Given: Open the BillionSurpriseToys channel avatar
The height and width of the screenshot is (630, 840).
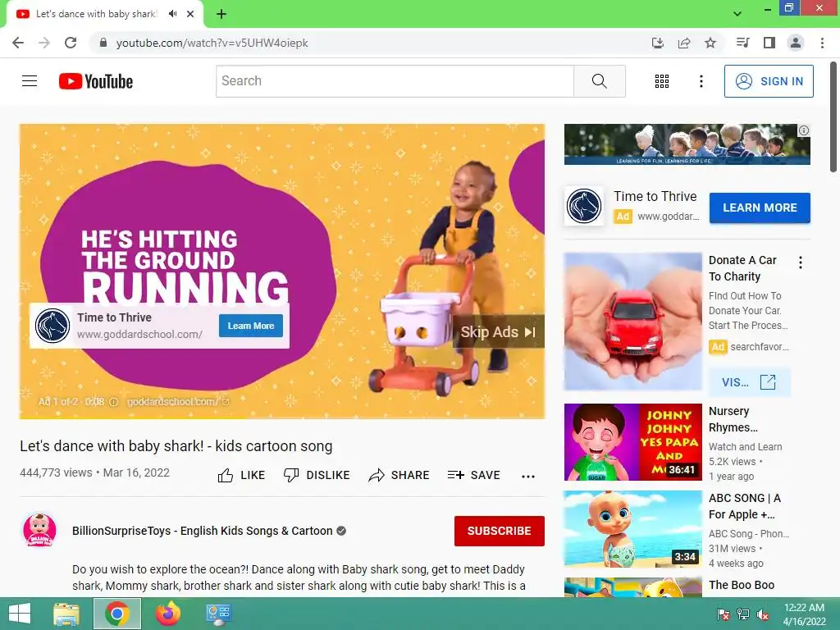Looking at the screenshot, I should [39, 531].
